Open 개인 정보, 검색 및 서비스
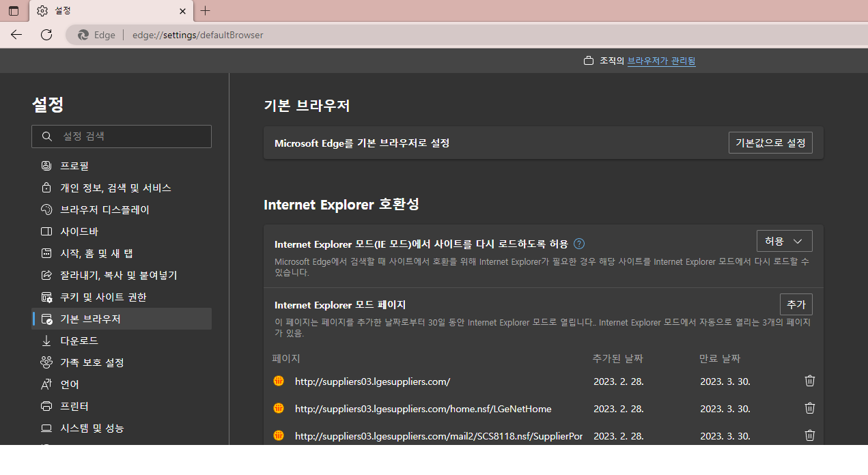Viewport: 868px width, 475px height. coord(122,188)
